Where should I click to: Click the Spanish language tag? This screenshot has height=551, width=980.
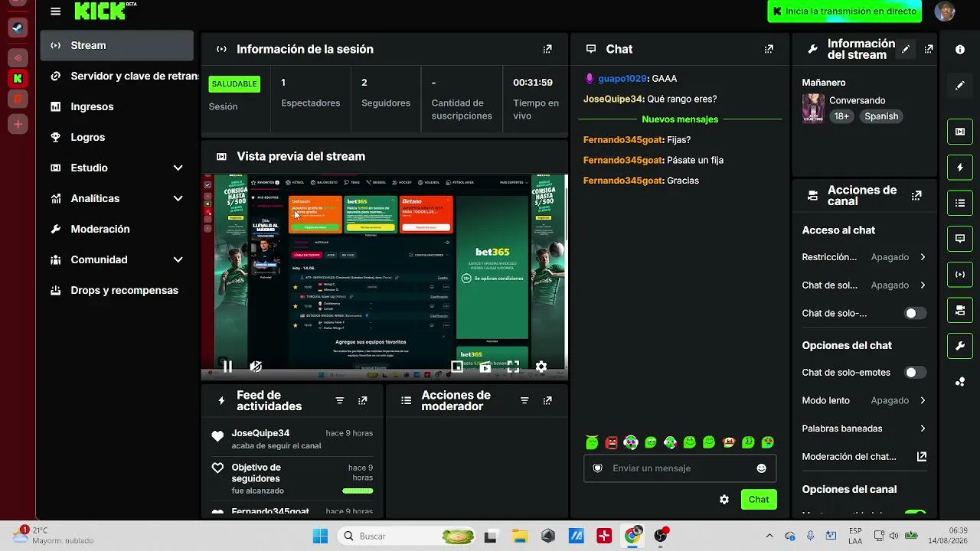[881, 116]
